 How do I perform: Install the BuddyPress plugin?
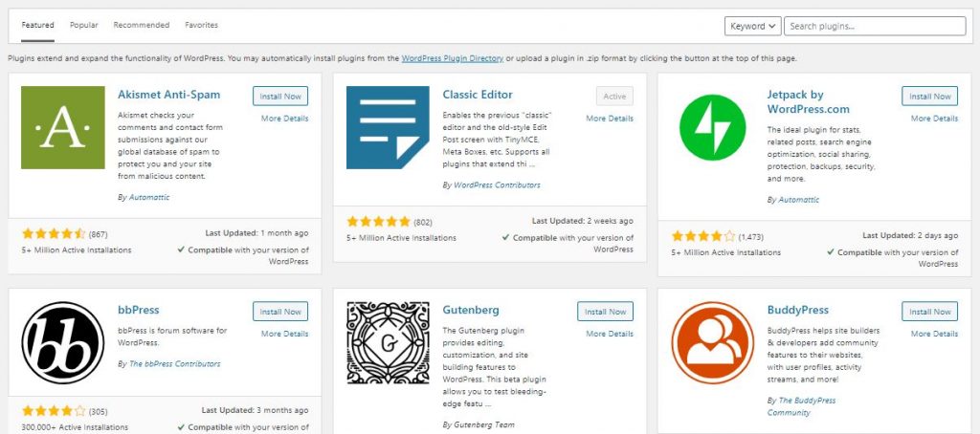click(930, 312)
